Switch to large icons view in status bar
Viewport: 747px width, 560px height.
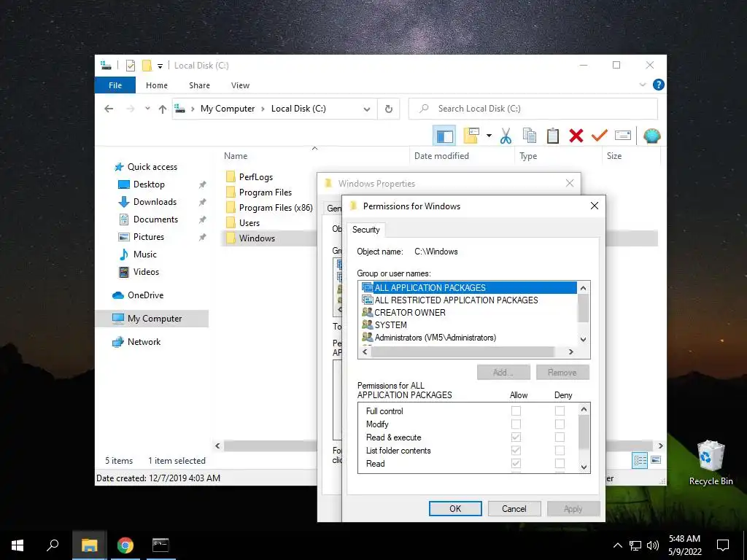tap(656, 460)
